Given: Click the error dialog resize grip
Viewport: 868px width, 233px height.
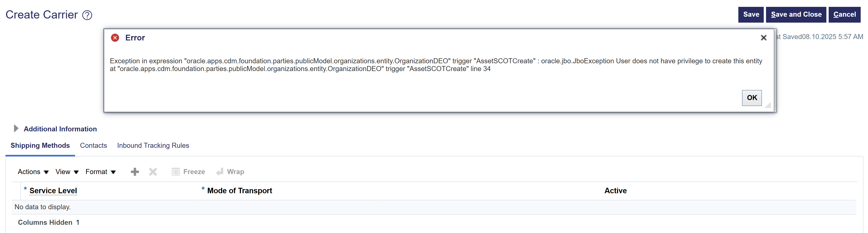Looking at the screenshot, I should pyautogui.click(x=768, y=105).
